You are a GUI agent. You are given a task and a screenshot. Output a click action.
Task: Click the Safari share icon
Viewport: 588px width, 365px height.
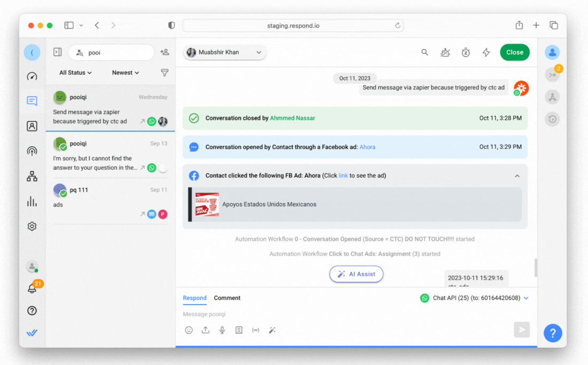(x=519, y=25)
